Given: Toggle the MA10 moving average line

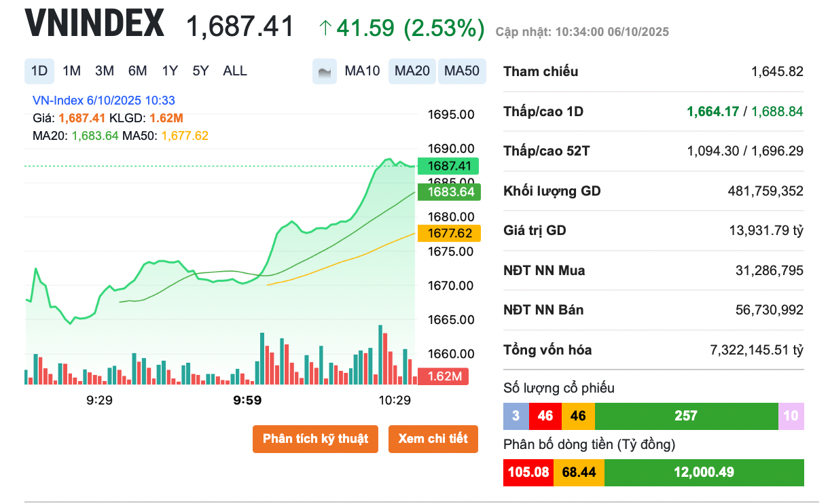Looking at the screenshot, I should coord(362,71).
